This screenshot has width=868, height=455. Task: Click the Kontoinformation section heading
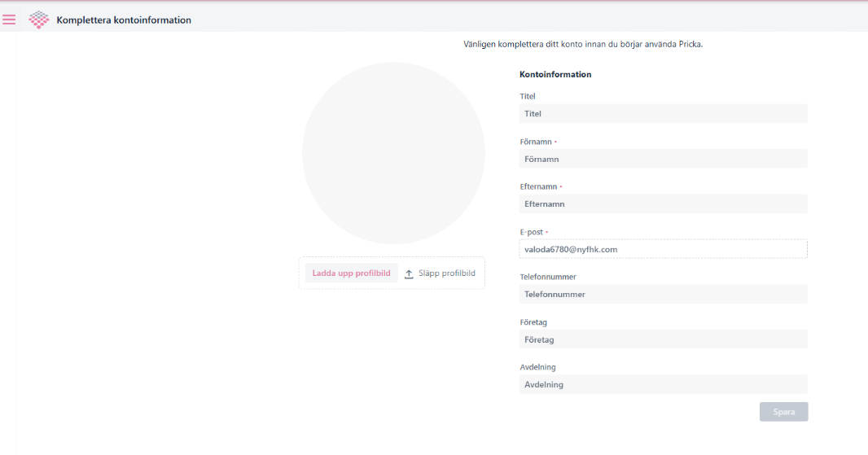(555, 75)
